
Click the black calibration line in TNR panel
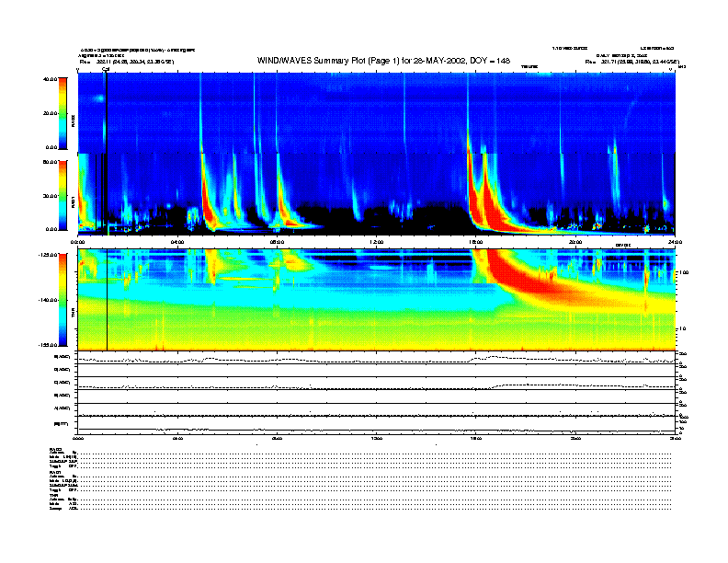click(x=108, y=300)
